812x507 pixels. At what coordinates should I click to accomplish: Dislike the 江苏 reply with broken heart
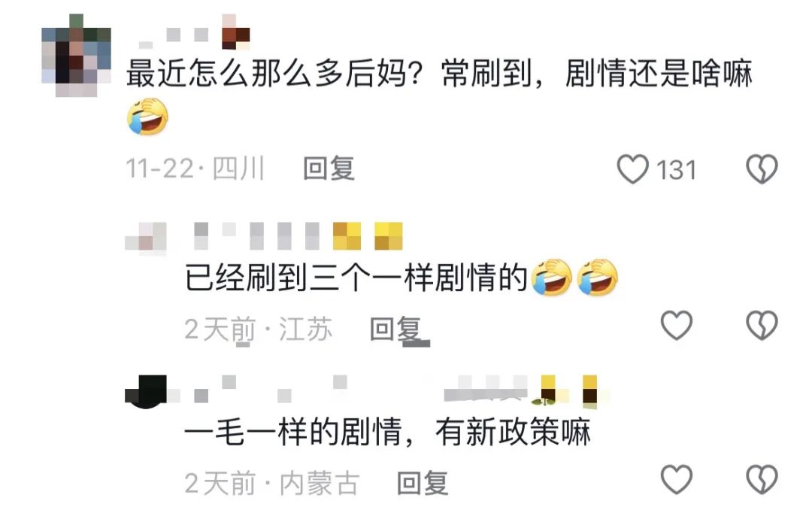click(x=762, y=325)
